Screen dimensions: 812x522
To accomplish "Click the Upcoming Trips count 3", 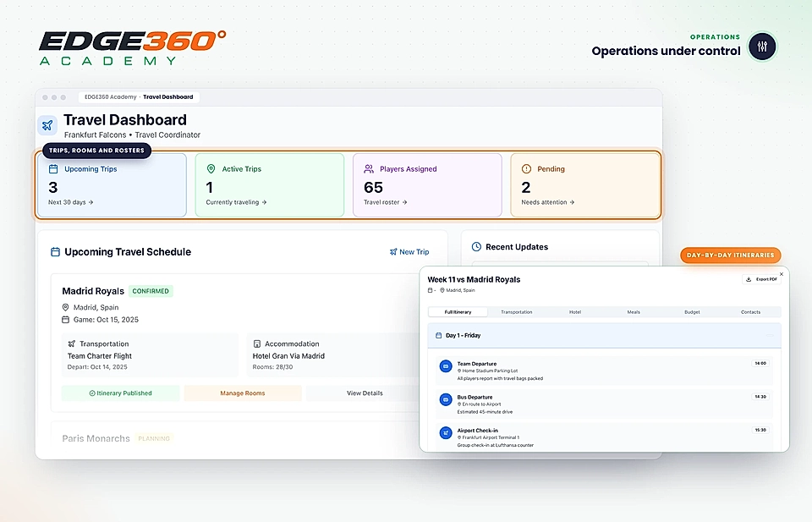I will pos(52,188).
